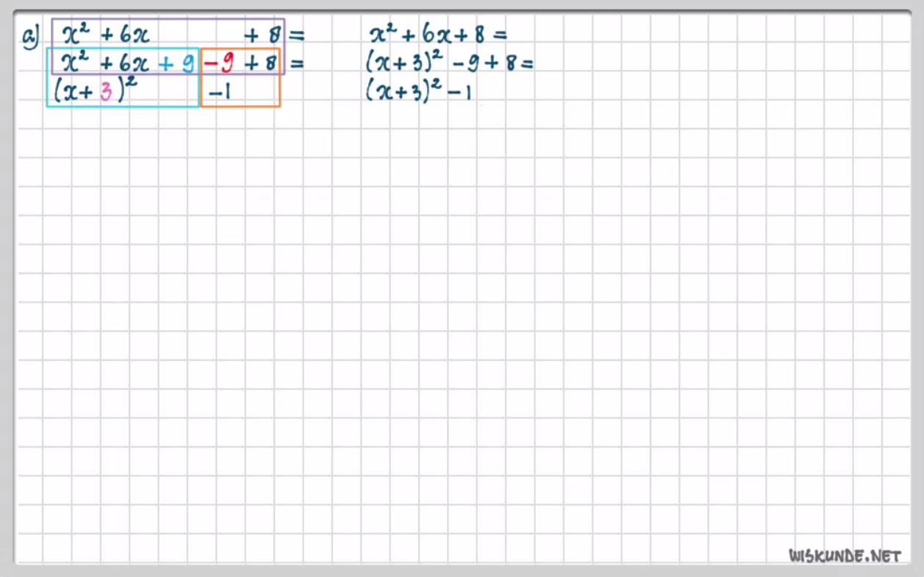Click +6x on the second boxed line
This screenshot has height=577, width=924.
(124, 64)
